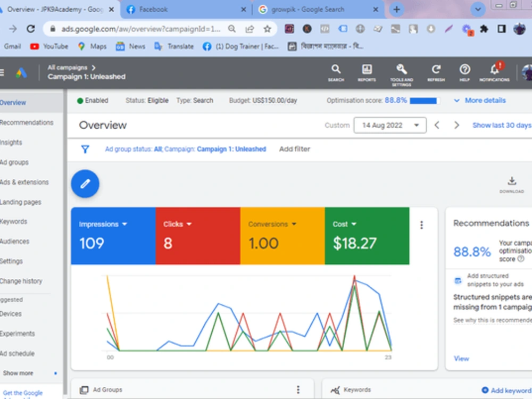Click See why this is recommended
532x399 pixels.
pyautogui.click(x=493, y=320)
